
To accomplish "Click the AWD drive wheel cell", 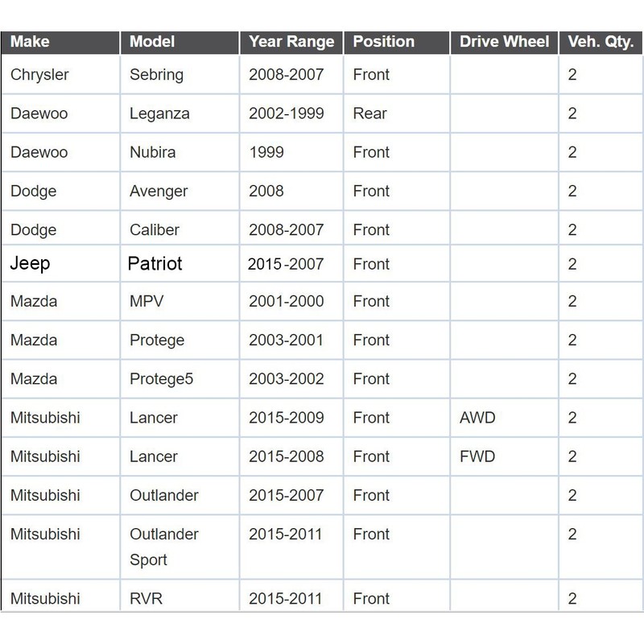I will coord(504,418).
